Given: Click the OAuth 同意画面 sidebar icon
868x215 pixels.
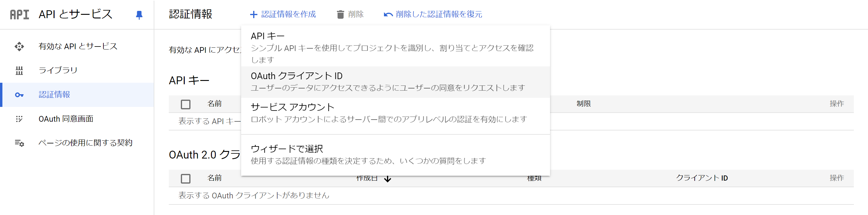Looking at the screenshot, I should point(19,119).
